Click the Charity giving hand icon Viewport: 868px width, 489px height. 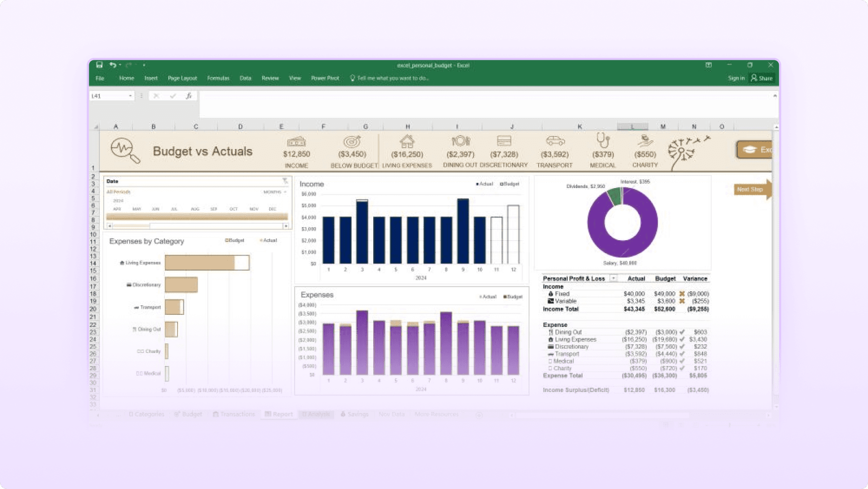click(x=645, y=140)
